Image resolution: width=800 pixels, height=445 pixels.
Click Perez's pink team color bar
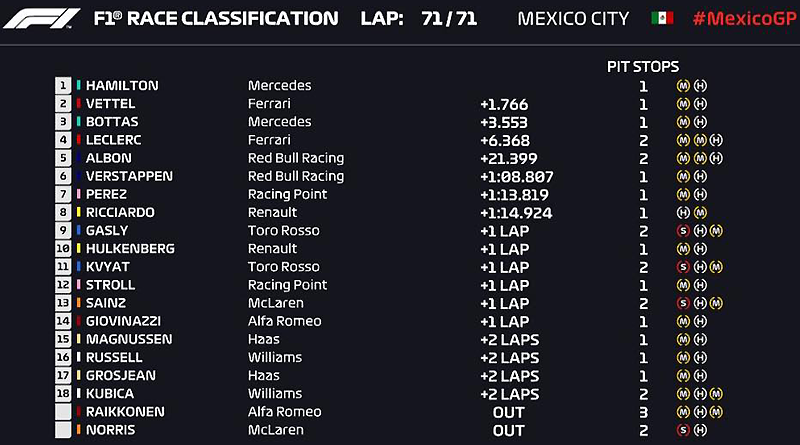[x=79, y=194]
